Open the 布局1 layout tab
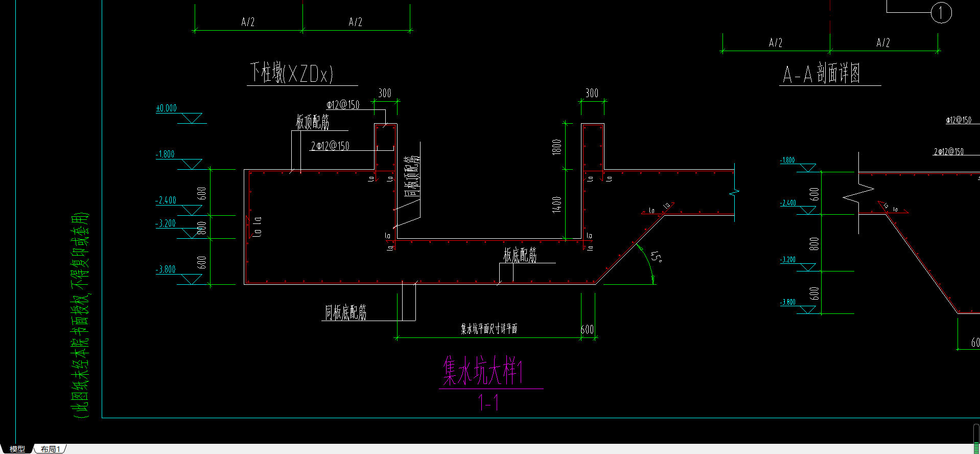The image size is (980, 454). (51, 449)
